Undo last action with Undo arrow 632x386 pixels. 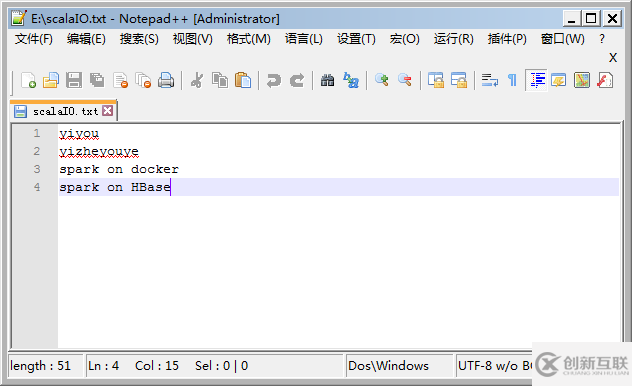pos(274,80)
